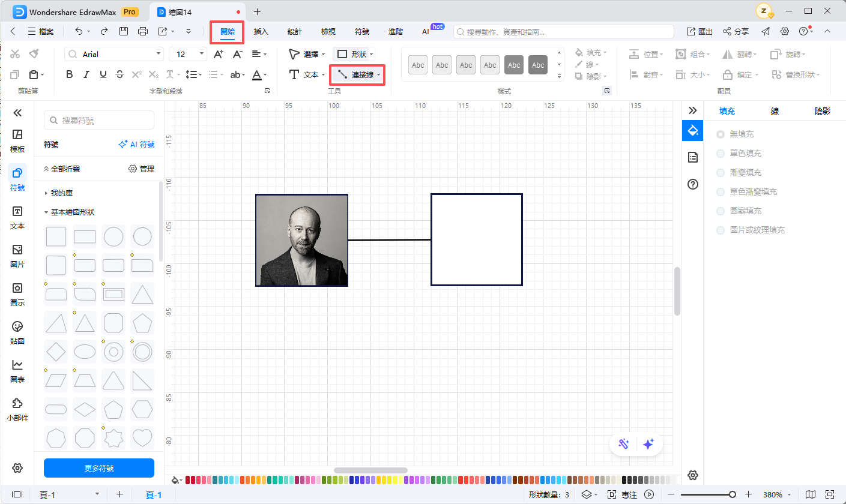Select the 單色填充 radio option
846x504 pixels.
(x=721, y=154)
